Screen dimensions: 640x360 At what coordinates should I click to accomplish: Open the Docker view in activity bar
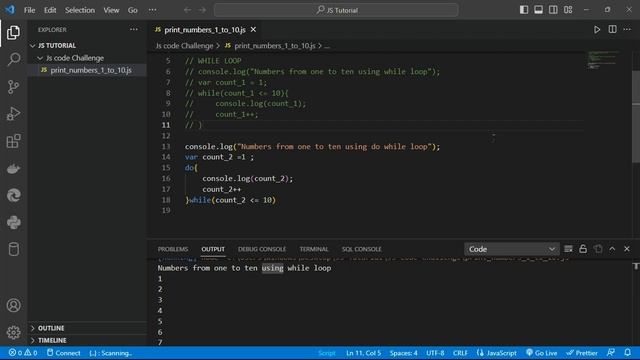pyautogui.click(x=13, y=168)
